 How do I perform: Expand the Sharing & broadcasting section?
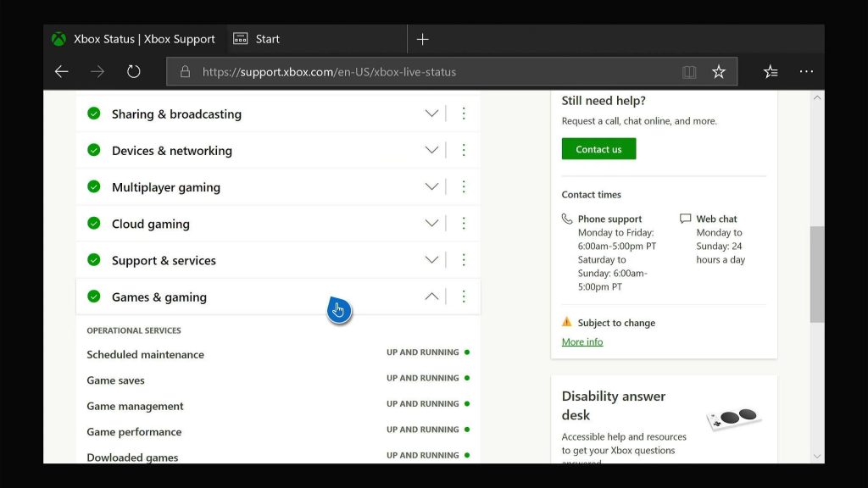coord(431,114)
